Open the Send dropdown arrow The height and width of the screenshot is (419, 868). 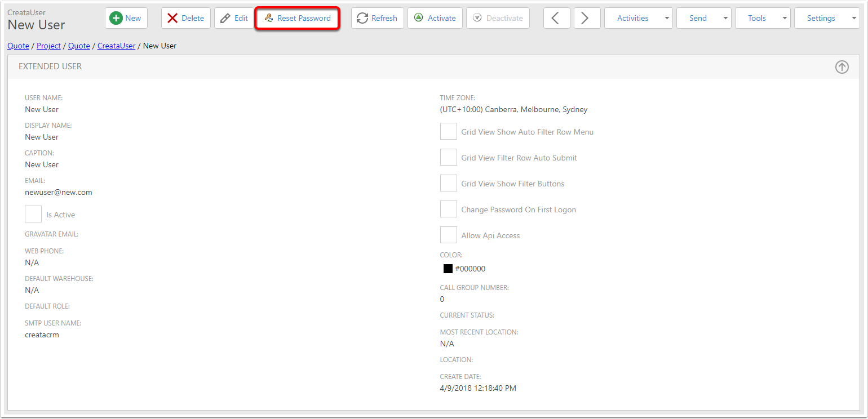tap(726, 19)
